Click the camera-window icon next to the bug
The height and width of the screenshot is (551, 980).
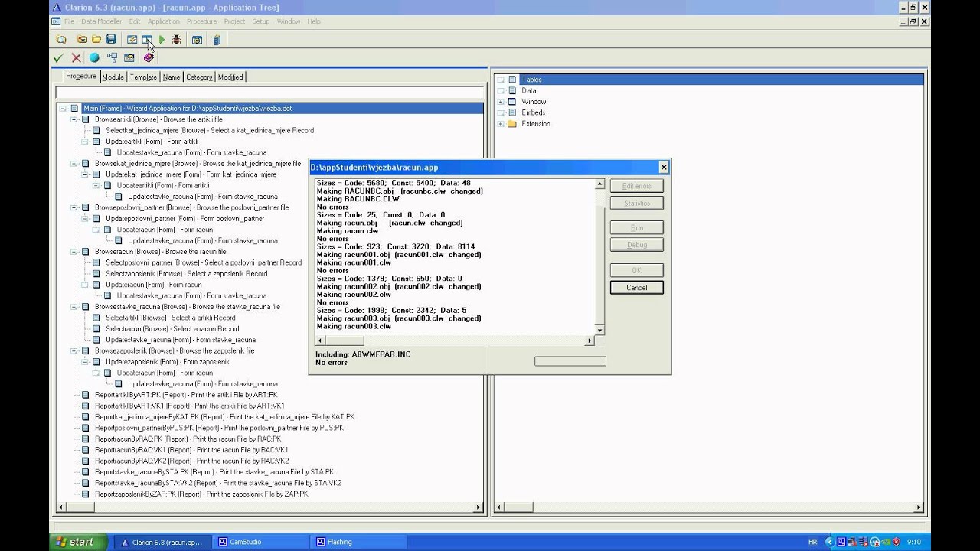[197, 40]
